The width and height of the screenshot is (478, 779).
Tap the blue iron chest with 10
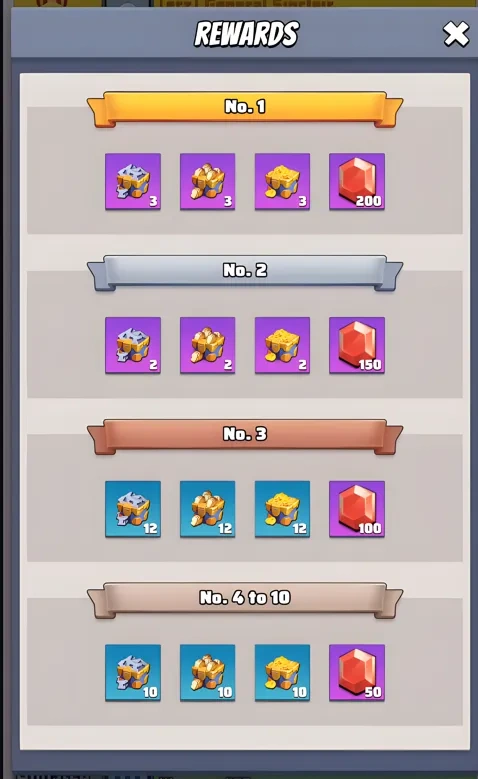click(x=133, y=673)
